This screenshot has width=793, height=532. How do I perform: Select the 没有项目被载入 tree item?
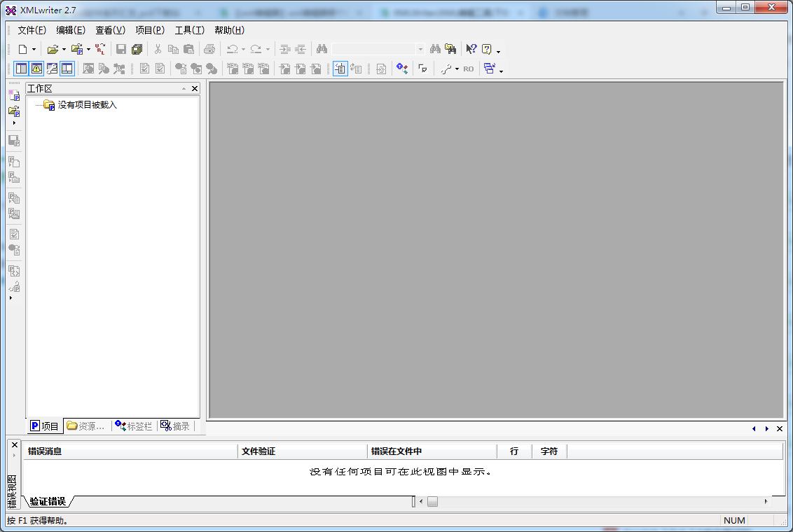(x=87, y=104)
